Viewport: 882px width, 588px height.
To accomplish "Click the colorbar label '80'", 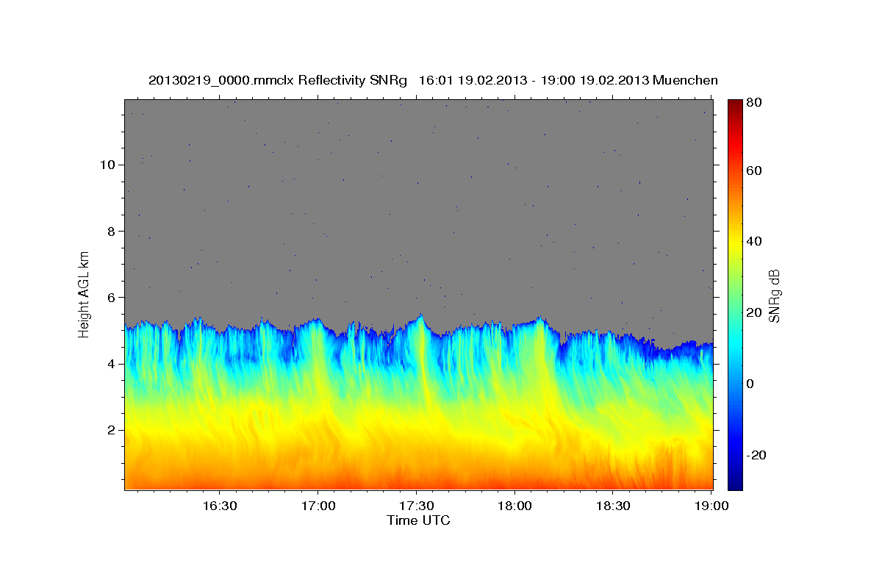I will 753,103.
